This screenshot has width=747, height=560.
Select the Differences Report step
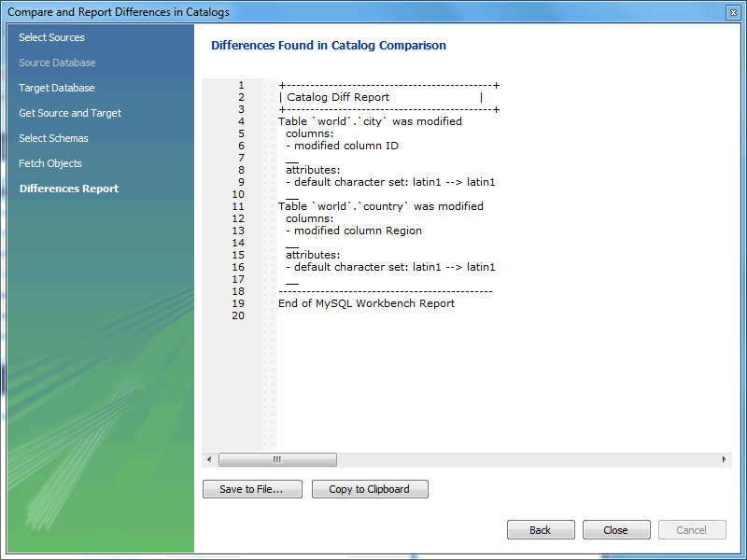(x=69, y=189)
